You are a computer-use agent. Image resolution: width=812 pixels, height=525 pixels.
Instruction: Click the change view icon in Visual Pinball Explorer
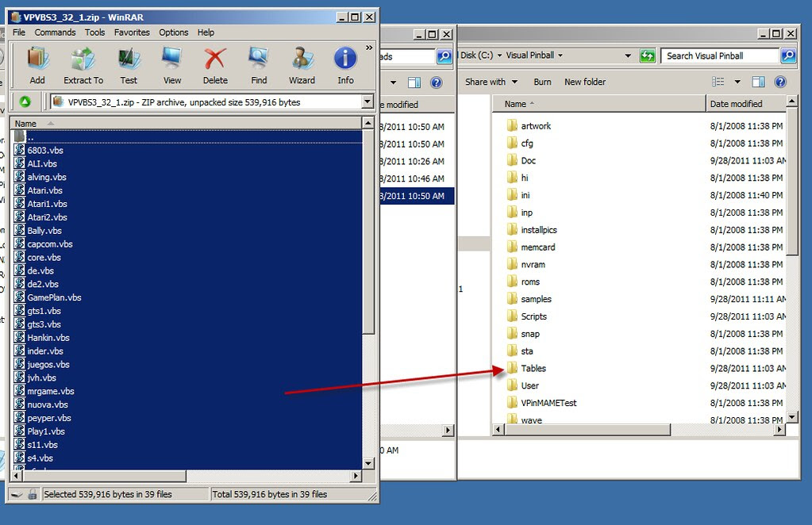point(718,82)
